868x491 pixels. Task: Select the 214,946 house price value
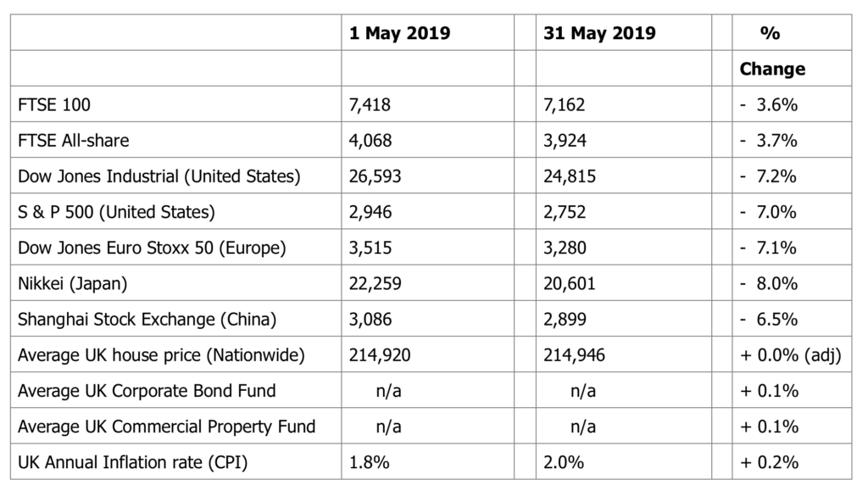[x=574, y=355]
